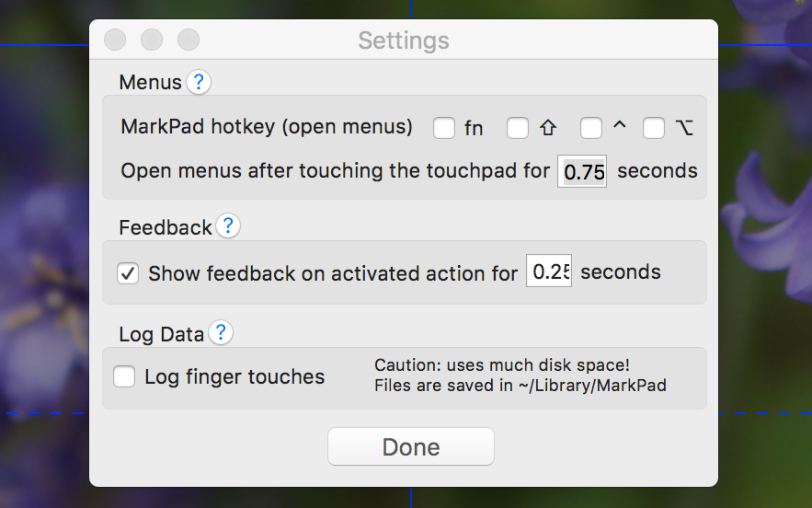Image resolution: width=812 pixels, height=508 pixels.
Task: Click the feedback duration seconds field
Action: tap(549, 272)
